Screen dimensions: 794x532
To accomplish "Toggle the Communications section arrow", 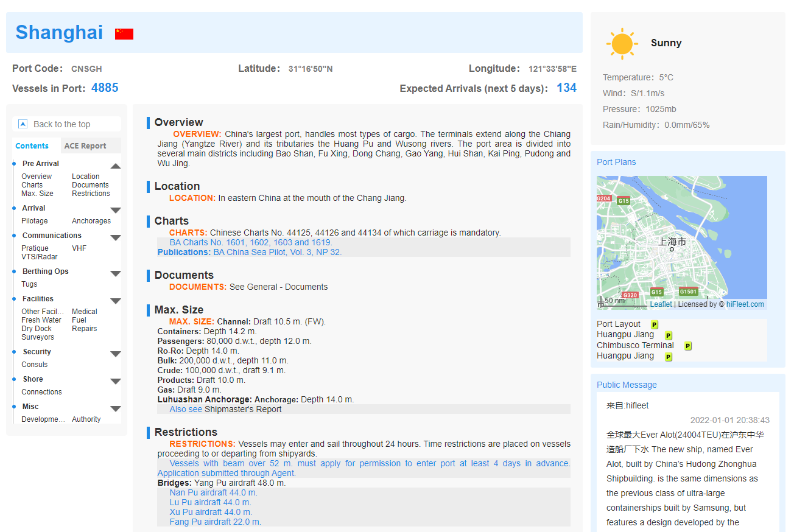I will 116,237.
